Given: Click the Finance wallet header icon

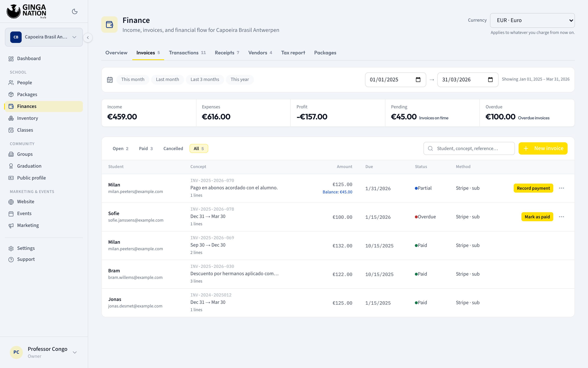Looking at the screenshot, I should (110, 24).
